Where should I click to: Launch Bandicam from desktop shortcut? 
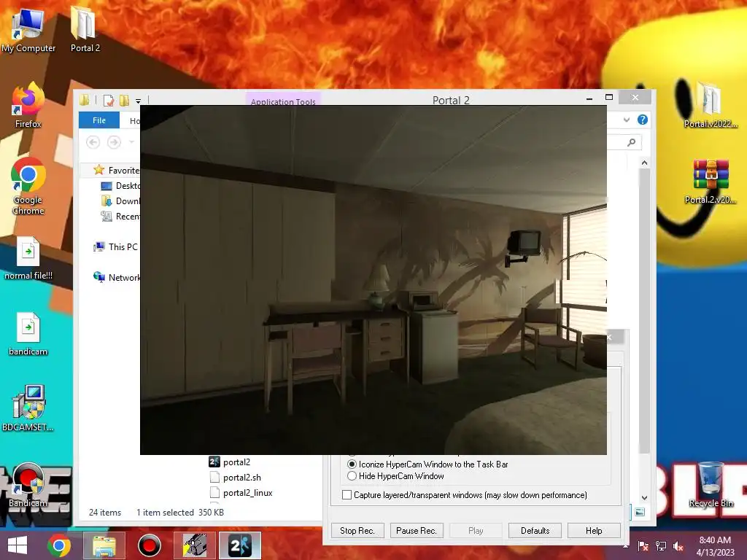(x=28, y=484)
